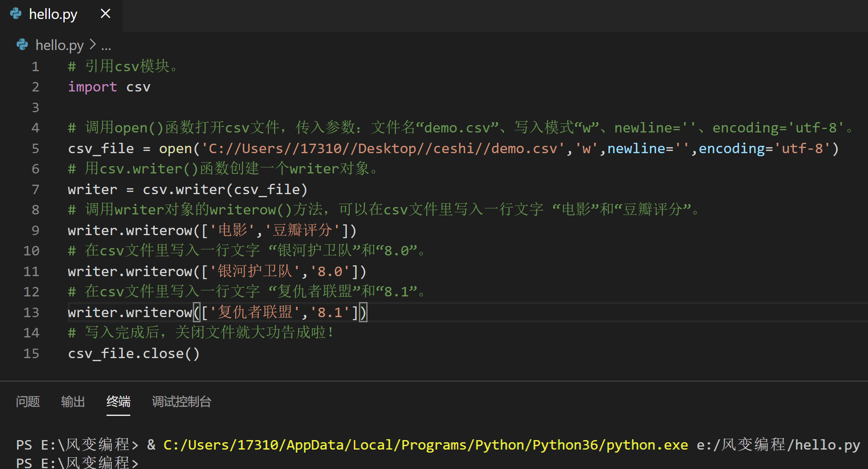
Task: Click line number 1 in the gutter
Action: (35, 66)
